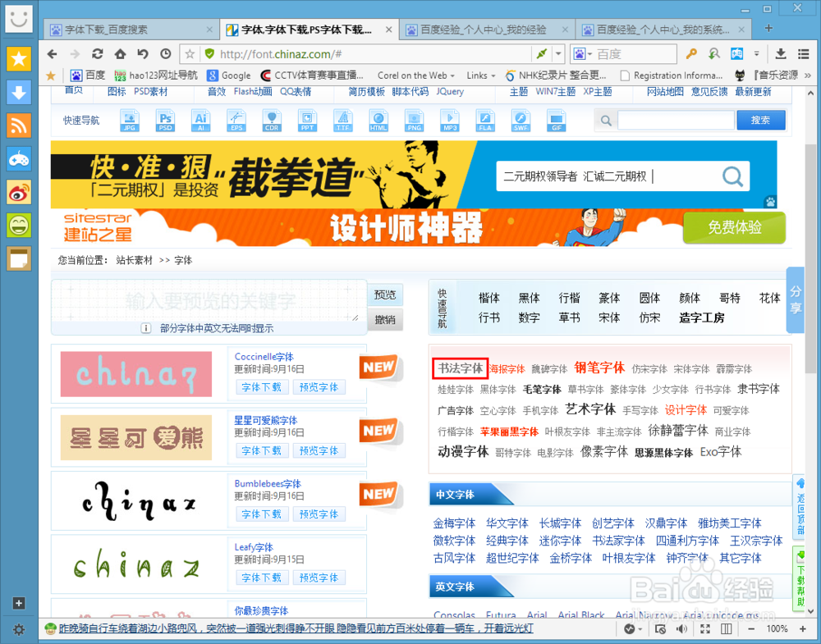Select the JPG quick navigation icon
Screen dimensions: 821x644
click(x=130, y=121)
